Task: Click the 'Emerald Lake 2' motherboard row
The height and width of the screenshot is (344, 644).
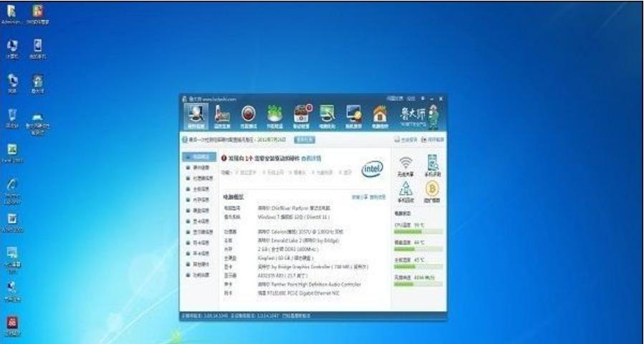Action: 299,240
